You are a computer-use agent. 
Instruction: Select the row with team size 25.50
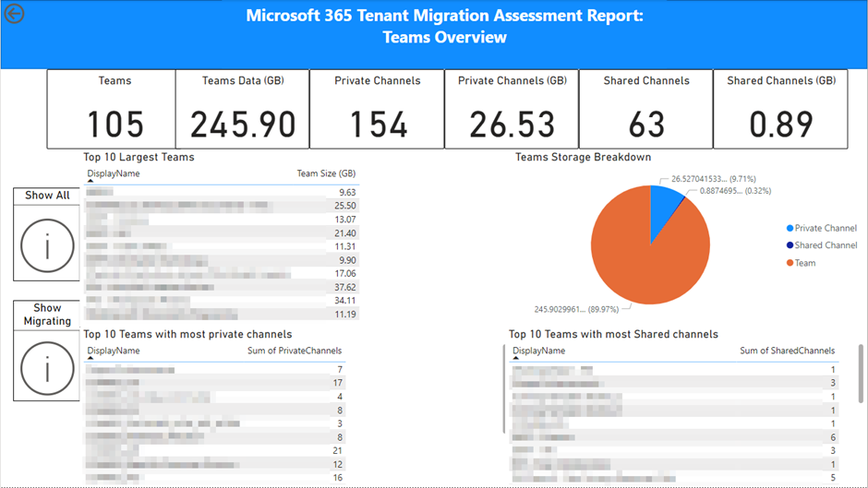(222, 206)
